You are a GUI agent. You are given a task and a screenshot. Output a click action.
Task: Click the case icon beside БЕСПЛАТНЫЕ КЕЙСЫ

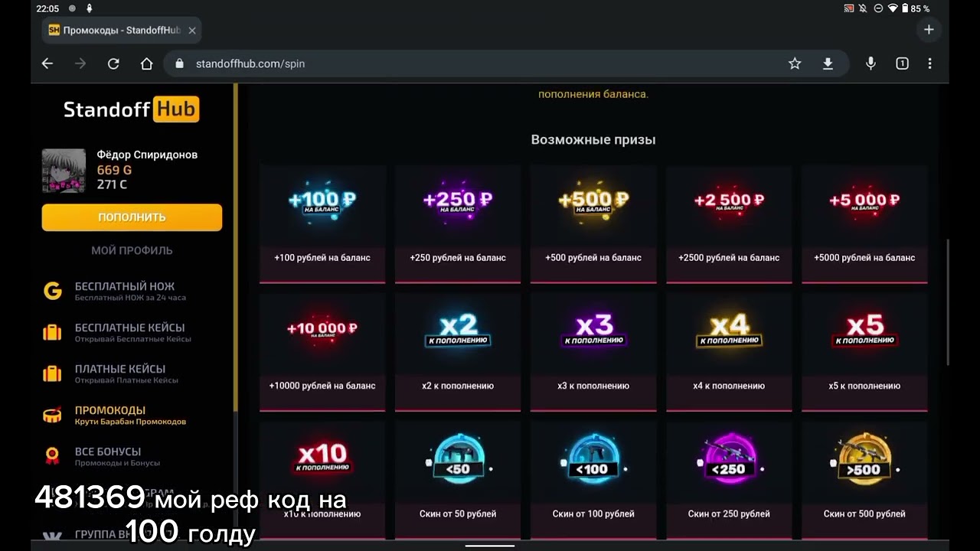click(52, 332)
